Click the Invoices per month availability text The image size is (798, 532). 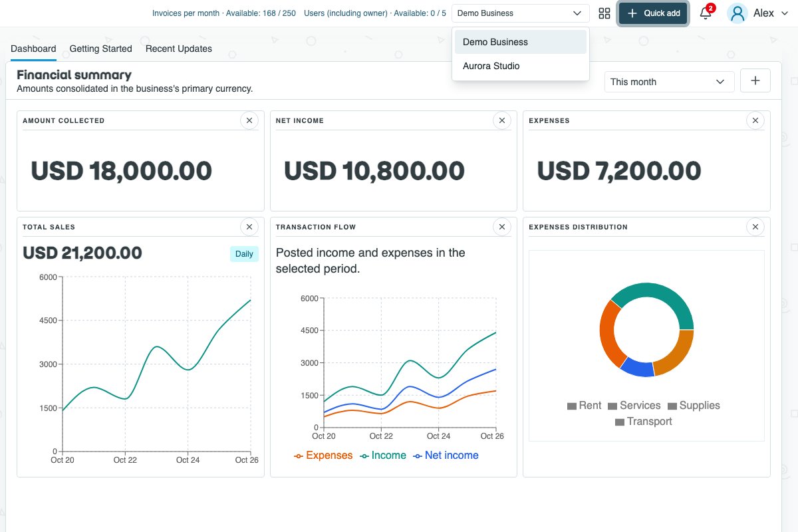point(224,13)
